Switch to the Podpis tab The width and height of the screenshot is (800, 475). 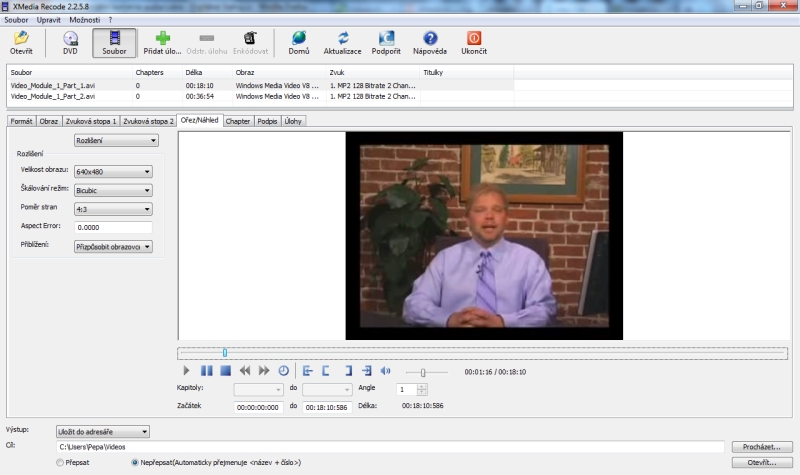[x=267, y=121]
